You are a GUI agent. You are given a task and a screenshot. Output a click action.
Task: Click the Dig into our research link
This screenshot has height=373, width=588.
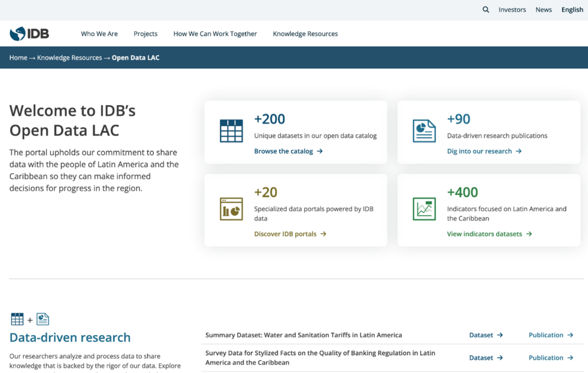484,151
